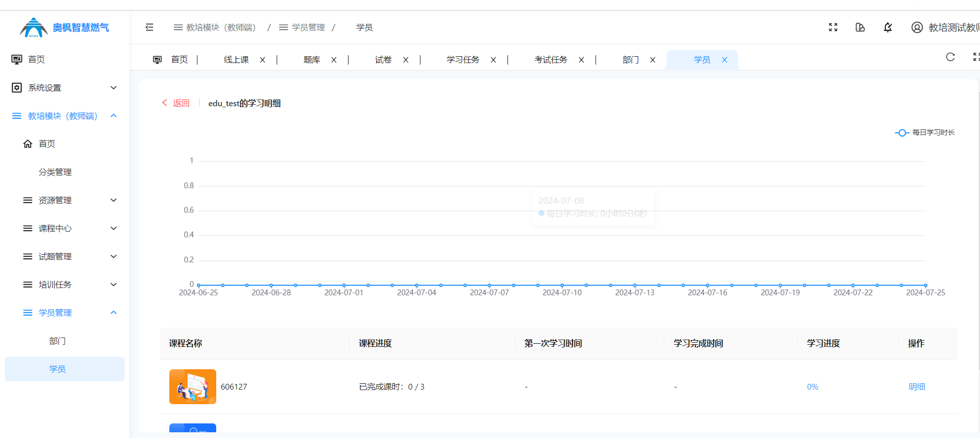This screenshot has width=980, height=438.
Task: Click the 已完成课时: 0 / 3 cell
Action: point(391,386)
